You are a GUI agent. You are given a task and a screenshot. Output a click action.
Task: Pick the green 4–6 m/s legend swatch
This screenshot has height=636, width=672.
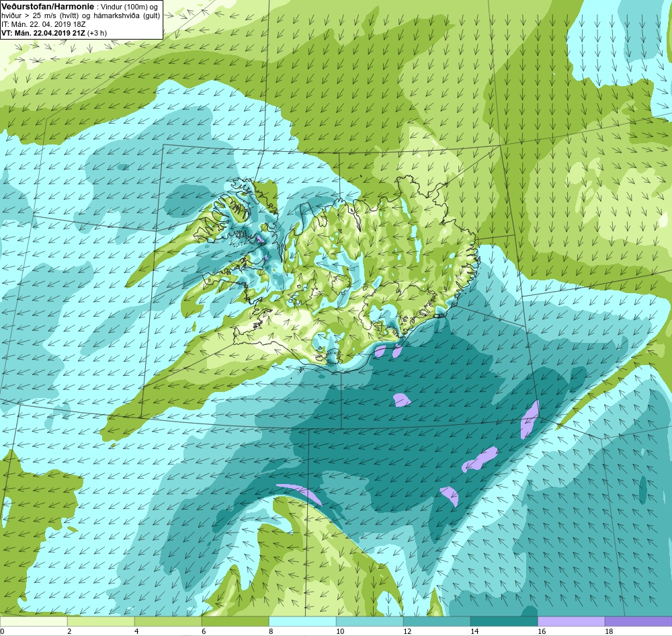pos(168,621)
